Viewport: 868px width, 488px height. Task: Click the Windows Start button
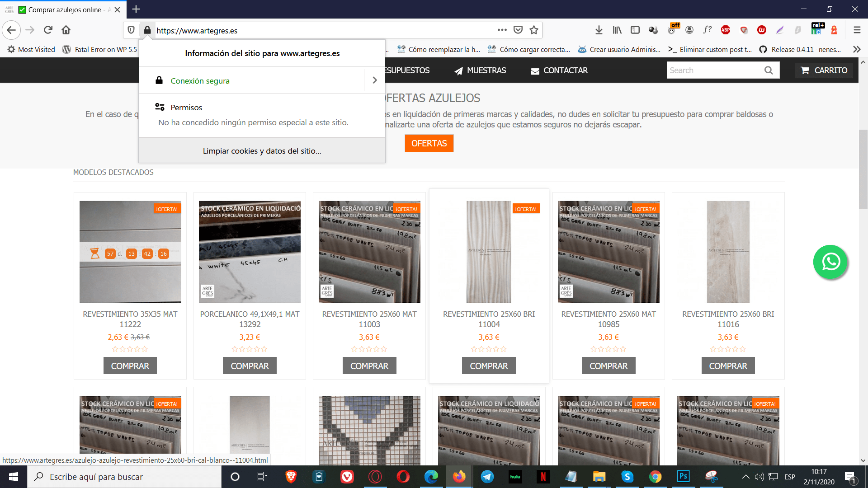pyautogui.click(x=14, y=477)
